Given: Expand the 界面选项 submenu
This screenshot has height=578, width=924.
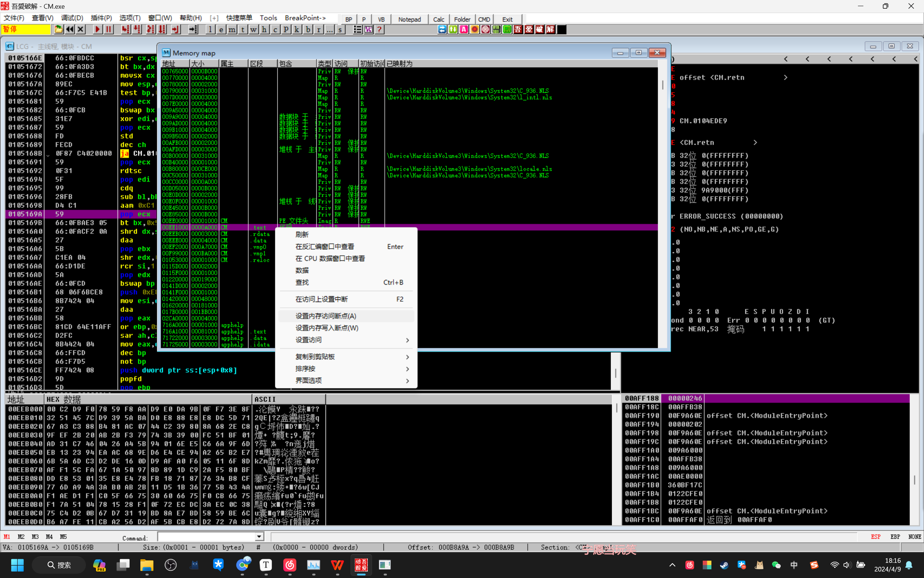Looking at the screenshot, I should coord(346,380).
